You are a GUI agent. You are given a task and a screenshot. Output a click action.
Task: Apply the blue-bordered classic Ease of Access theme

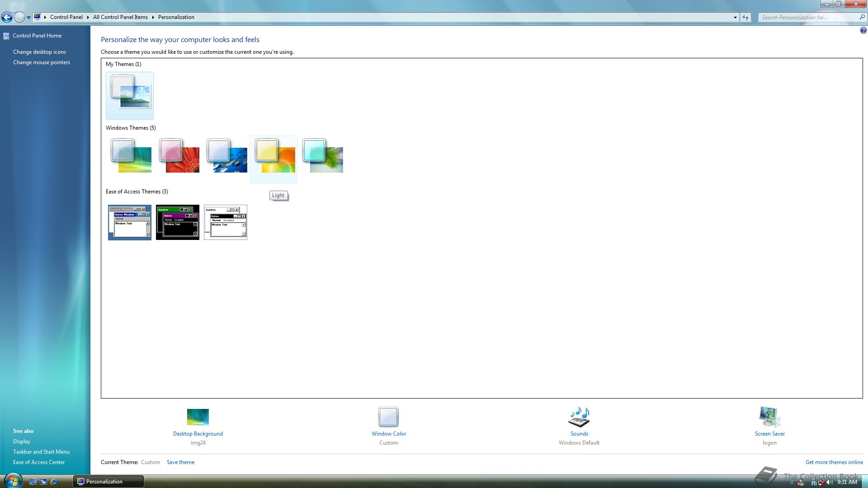point(130,222)
